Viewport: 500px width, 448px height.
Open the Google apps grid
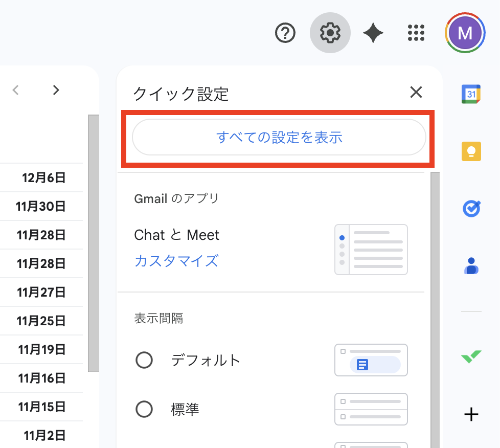pos(417,33)
